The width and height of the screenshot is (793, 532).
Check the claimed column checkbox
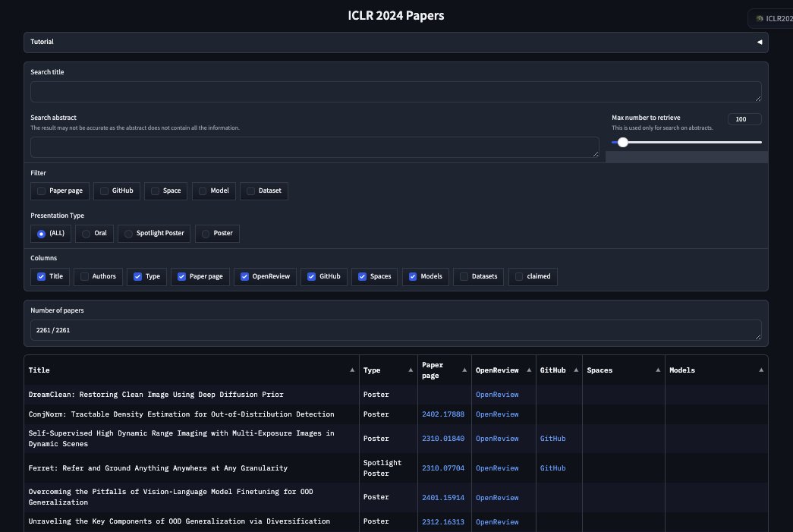click(x=519, y=276)
